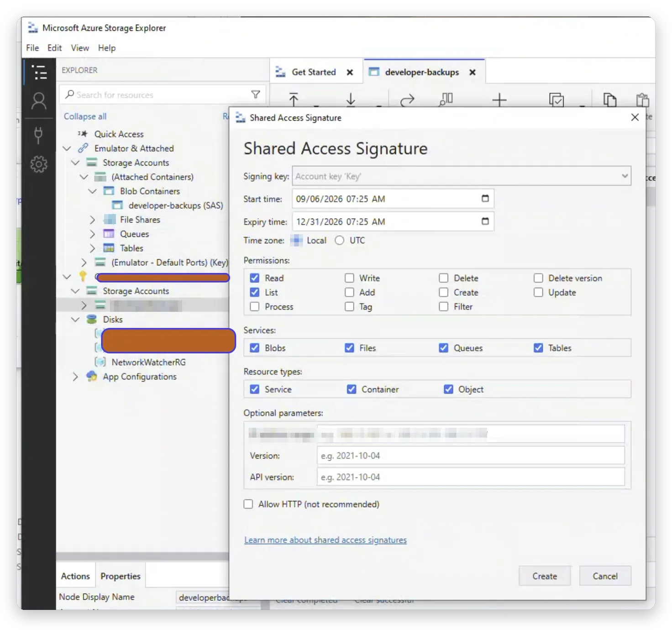The width and height of the screenshot is (672, 630).
Task: Collapse the Emulator & Attached tree node
Action: tap(67, 148)
